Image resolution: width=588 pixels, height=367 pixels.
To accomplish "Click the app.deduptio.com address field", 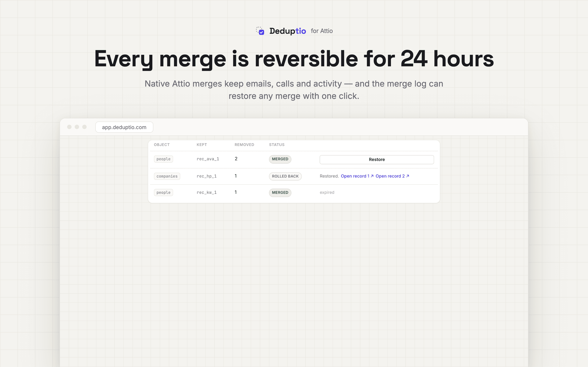I will tap(124, 127).
